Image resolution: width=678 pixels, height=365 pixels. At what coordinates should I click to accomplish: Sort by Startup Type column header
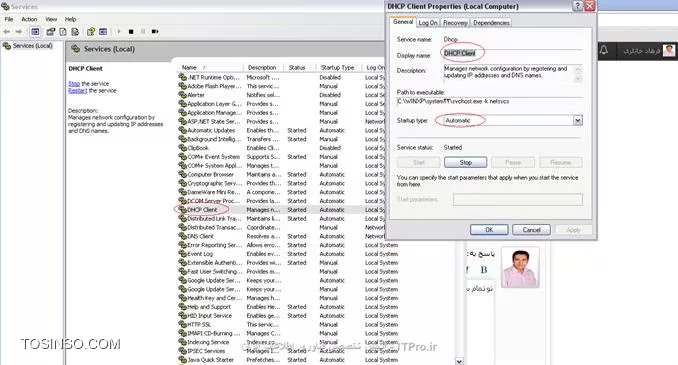click(338, 67)
